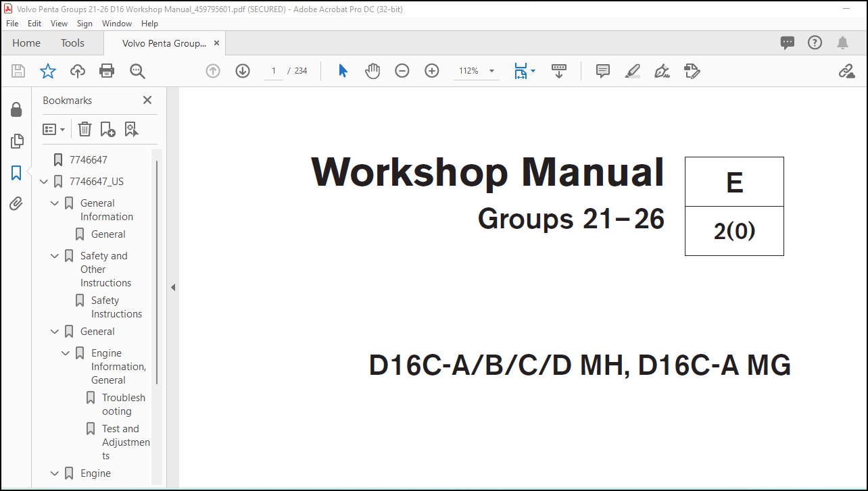
Task: Close the Bookmarks panel
Action: [x=147, y=100]
